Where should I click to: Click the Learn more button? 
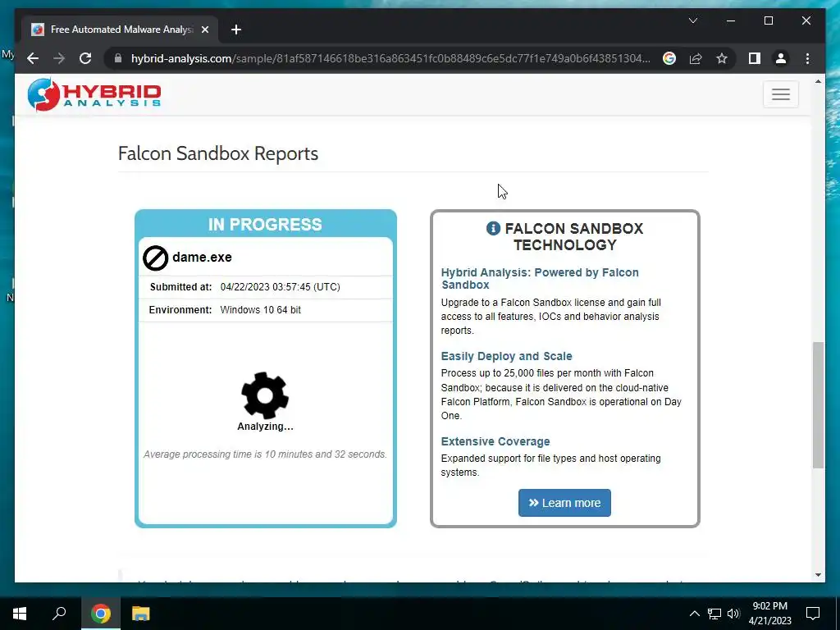[x=564, y=503]
